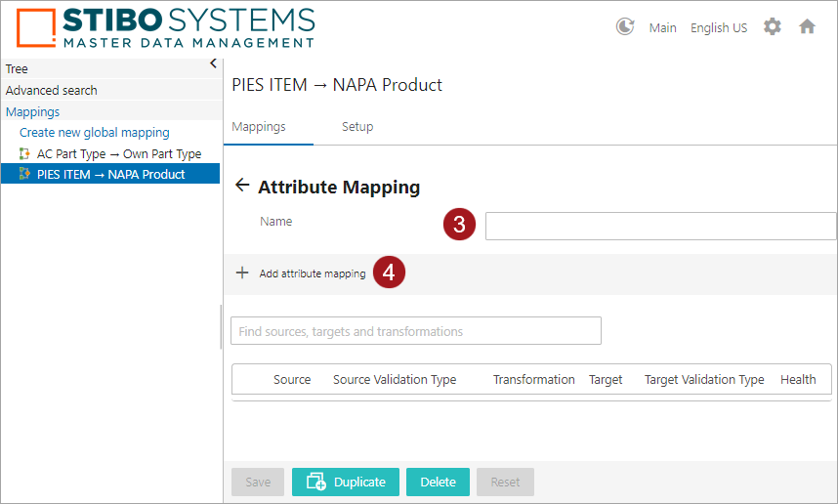The height and width of the screenshot is (504, 838).
Task: Open the settings gear icon
Action: (772, 27)
